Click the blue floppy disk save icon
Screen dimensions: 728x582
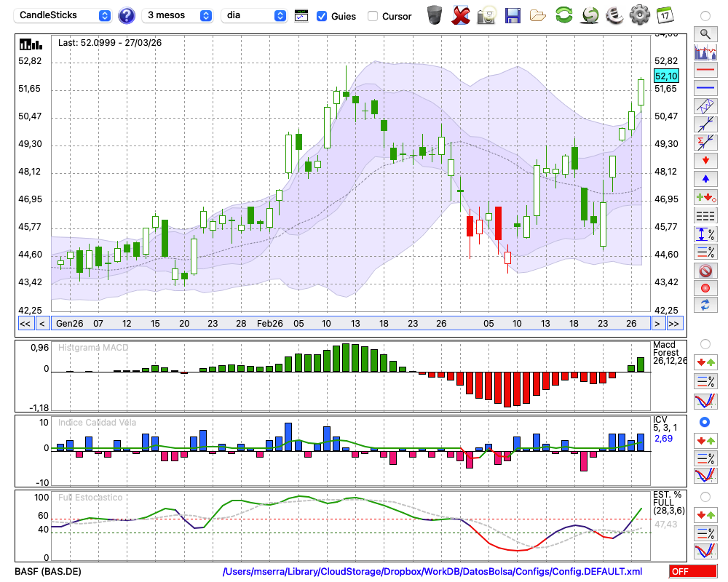pos(513,15)
